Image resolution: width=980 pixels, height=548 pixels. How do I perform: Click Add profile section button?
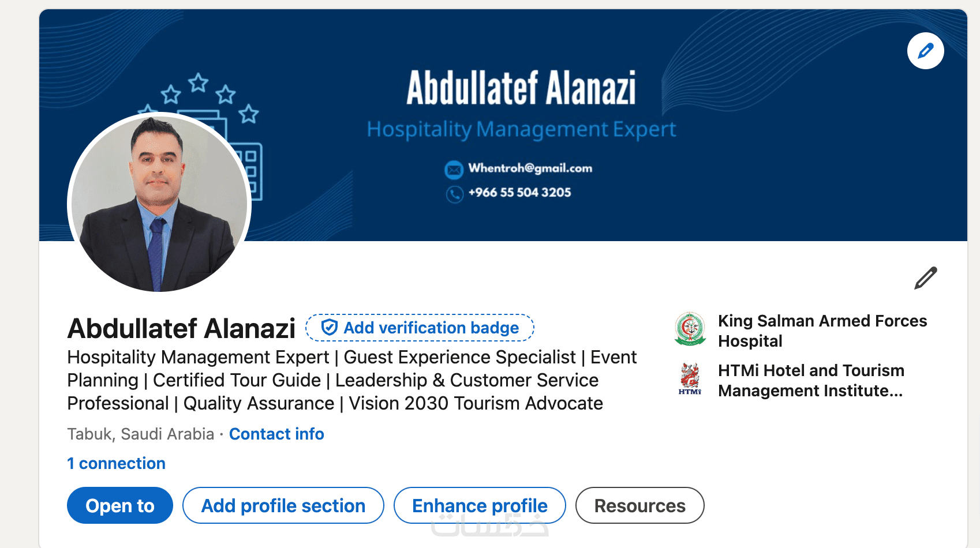coord(283,506)
